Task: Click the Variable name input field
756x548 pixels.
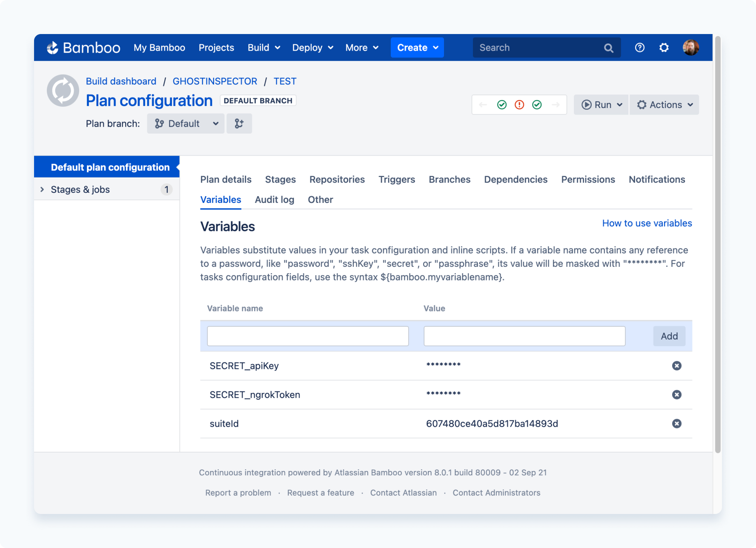Action: coord(307,336)
